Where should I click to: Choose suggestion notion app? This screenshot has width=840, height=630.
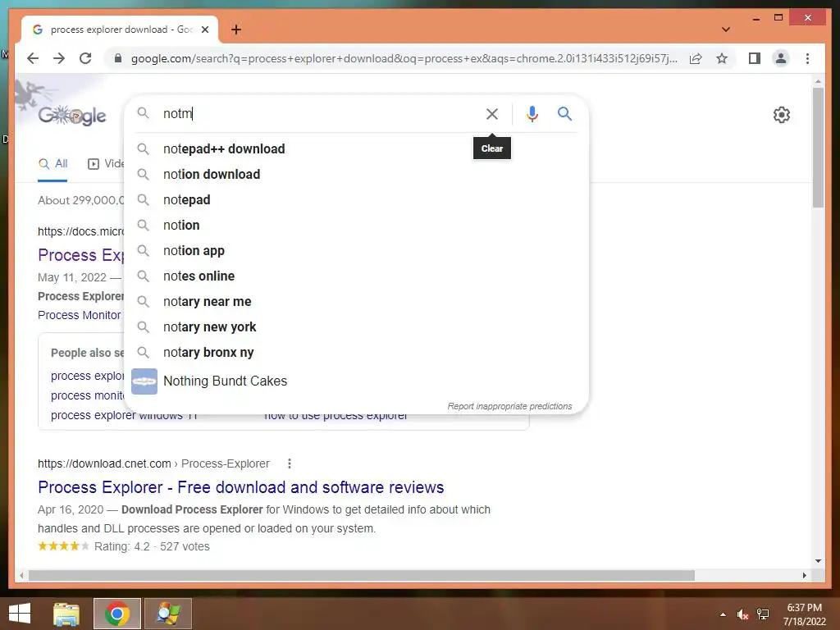tap(356, 251)
